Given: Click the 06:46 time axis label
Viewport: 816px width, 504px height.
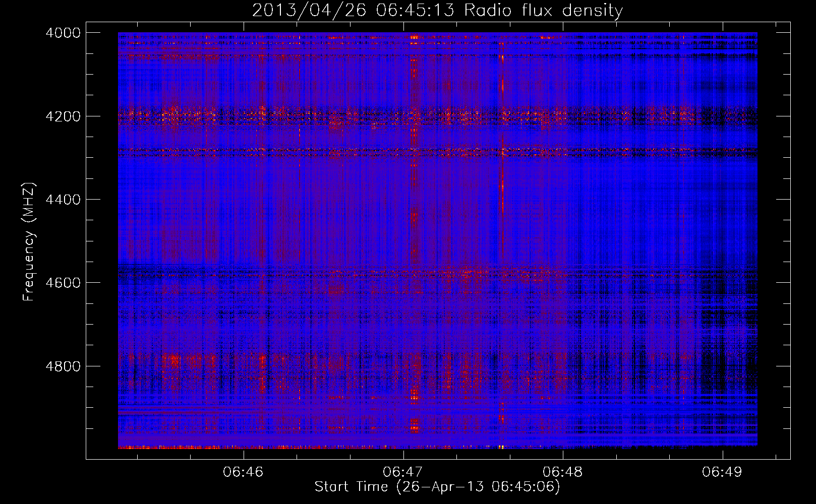Looking at the screenshot, I should (243, 472).
